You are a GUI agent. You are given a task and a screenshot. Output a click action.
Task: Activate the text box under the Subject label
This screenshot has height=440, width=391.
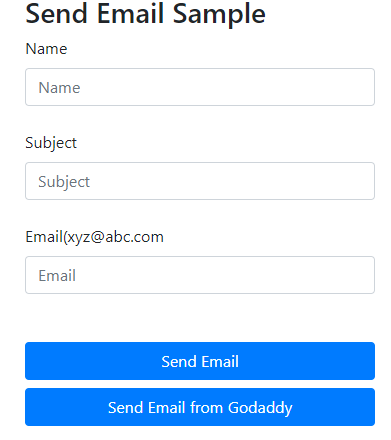200,181
